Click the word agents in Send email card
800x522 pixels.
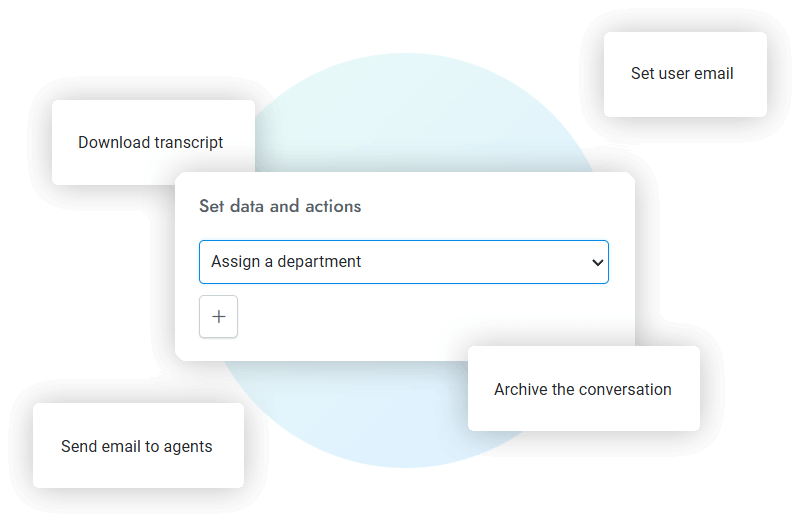pyautogui.click(x=189, y=446)
